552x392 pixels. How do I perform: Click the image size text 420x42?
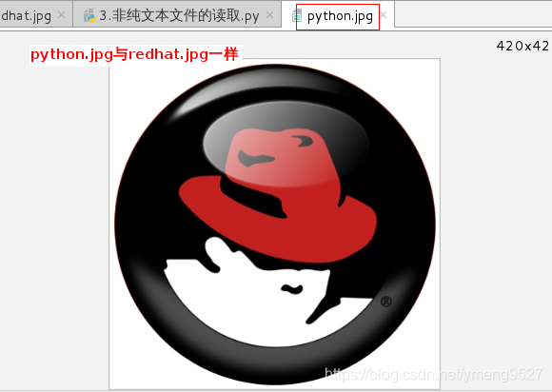tap(522, 46)
